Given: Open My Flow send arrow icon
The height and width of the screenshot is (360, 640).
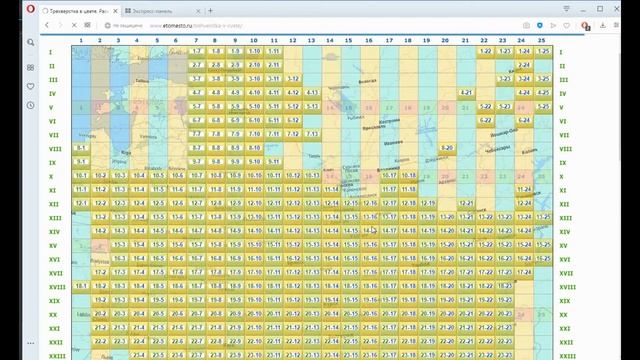Looking at the screenshot, I should coord(553,25).
